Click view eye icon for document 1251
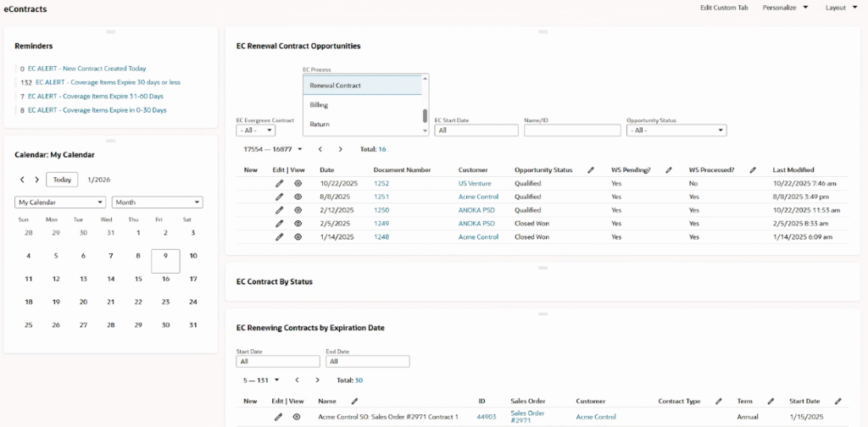 coord(298,197)
